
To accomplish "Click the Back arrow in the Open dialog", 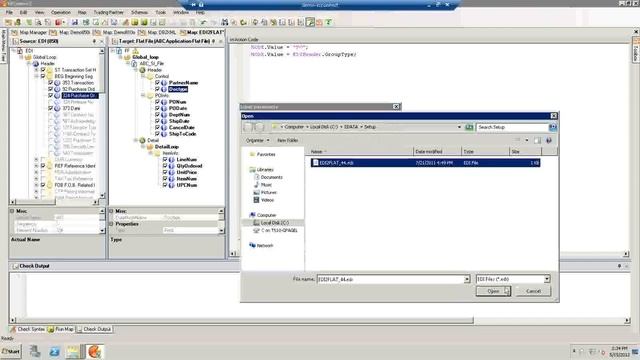I will pyautogui.click(x=248, y=127).
